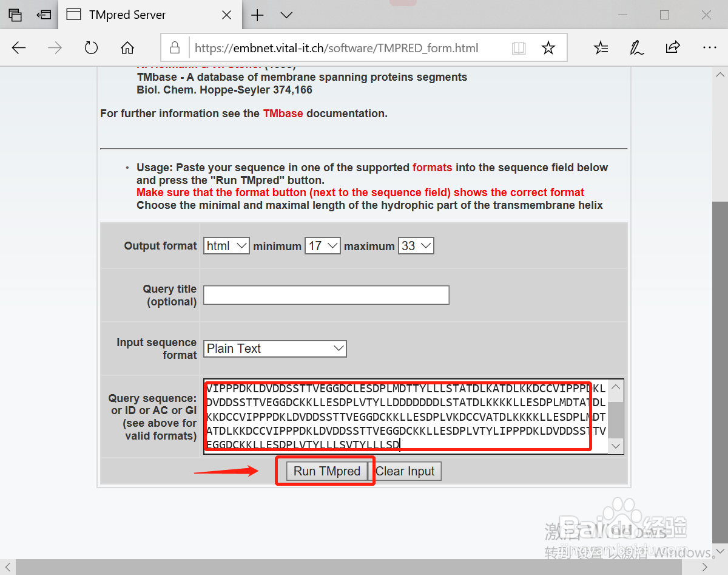The image size is (728, 575).
Task: Toggle reading view icon
Action: (519, 48)
